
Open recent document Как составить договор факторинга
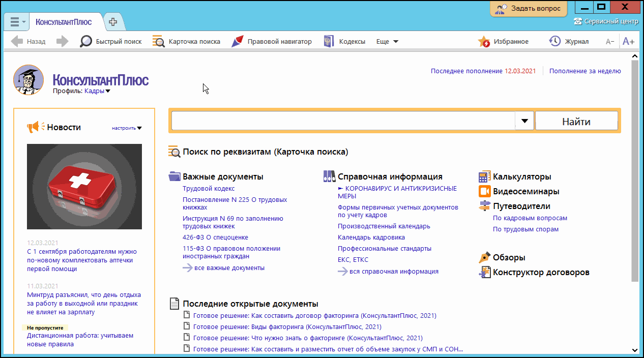[x=315, y=316]
